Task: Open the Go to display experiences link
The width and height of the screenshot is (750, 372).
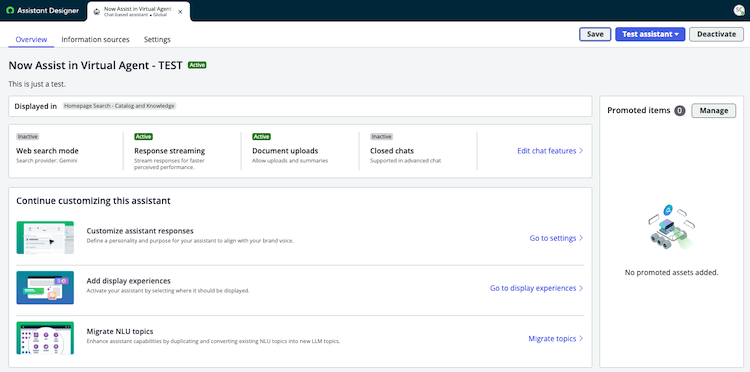Action: coord(537,288)
